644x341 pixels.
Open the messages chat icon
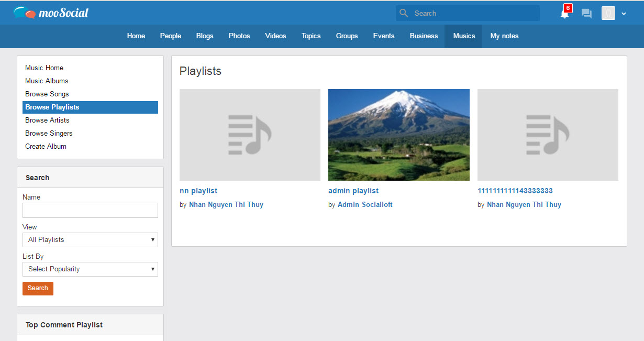click(x=586, y=14)
